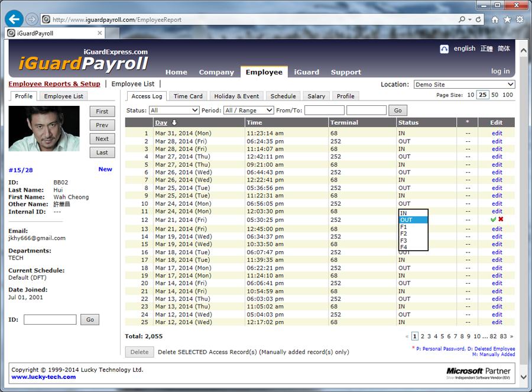The height and width of the screenshot is (392, 532).
Task: Open the Profile tab next to Salary
Action: point(345,96)
